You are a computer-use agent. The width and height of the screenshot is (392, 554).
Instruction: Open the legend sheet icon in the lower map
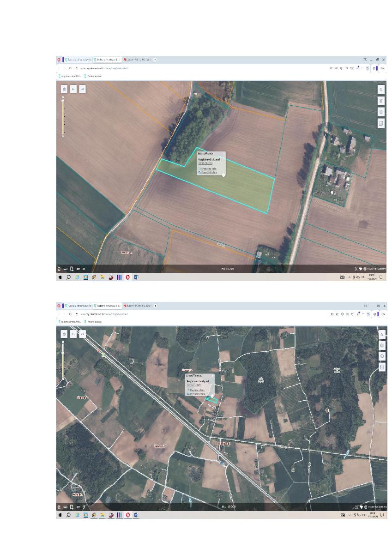[381, 367]
